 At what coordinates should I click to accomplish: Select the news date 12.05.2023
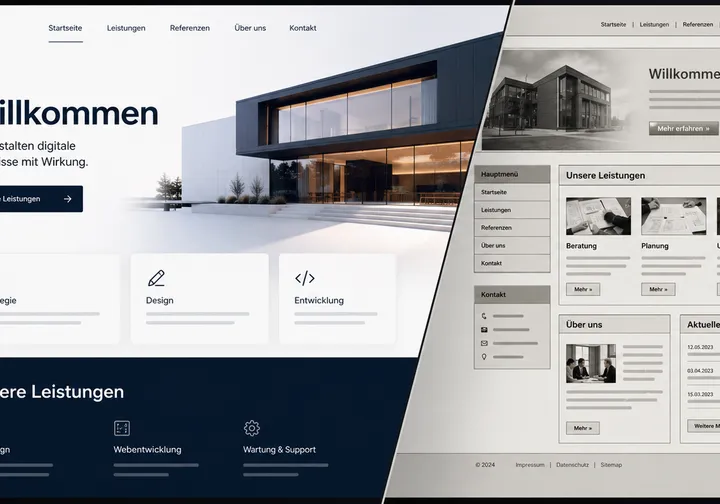700,347
